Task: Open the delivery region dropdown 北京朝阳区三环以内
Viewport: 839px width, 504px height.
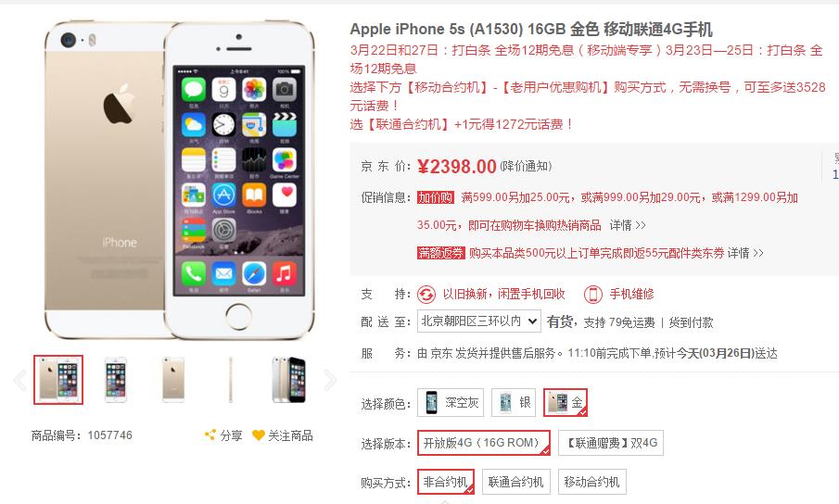Action: (x=479, y=321)
